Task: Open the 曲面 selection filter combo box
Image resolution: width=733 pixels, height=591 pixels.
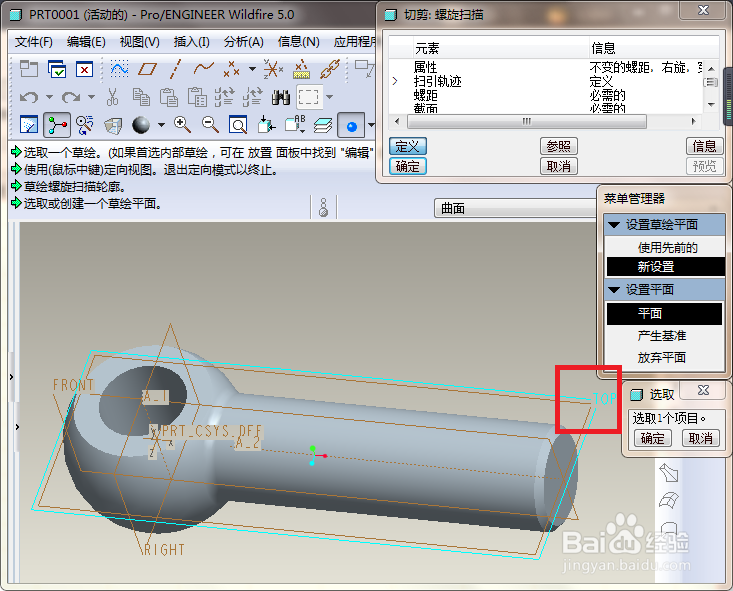Action: tap(515, 209)
